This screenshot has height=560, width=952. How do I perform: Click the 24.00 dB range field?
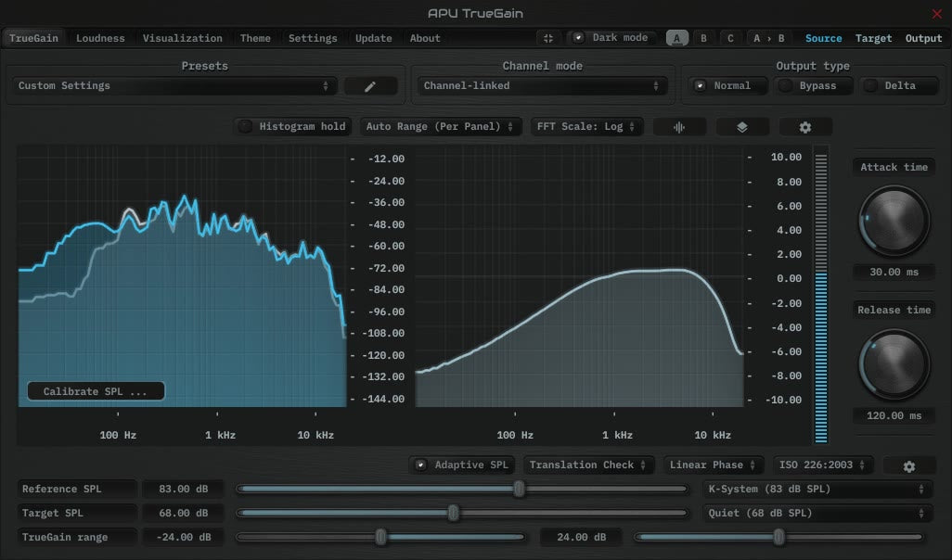point(581,538)
